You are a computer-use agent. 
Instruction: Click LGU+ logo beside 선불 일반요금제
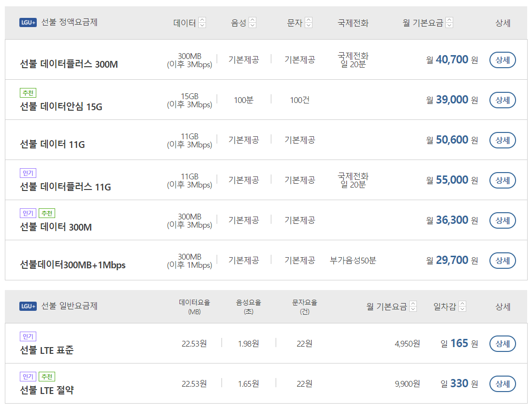click(x=28, y=306)
